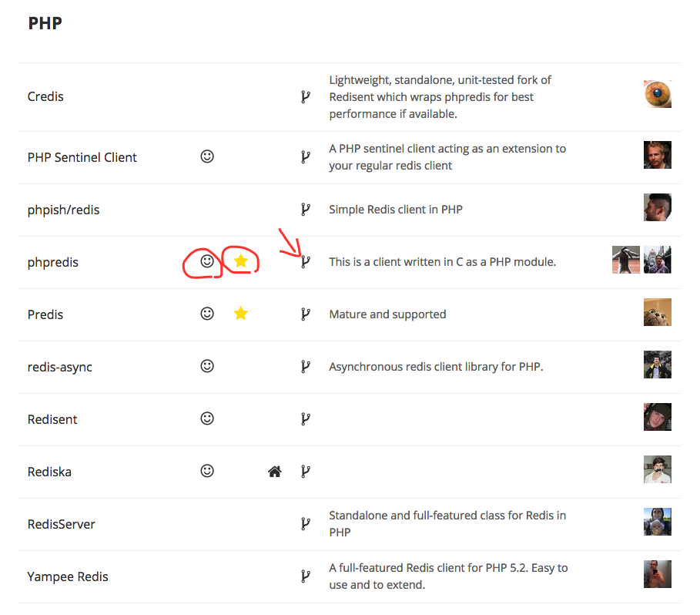This screenshot has width=700, height=615.
Task: Open the phpredis repository icon
Action: 306,261
